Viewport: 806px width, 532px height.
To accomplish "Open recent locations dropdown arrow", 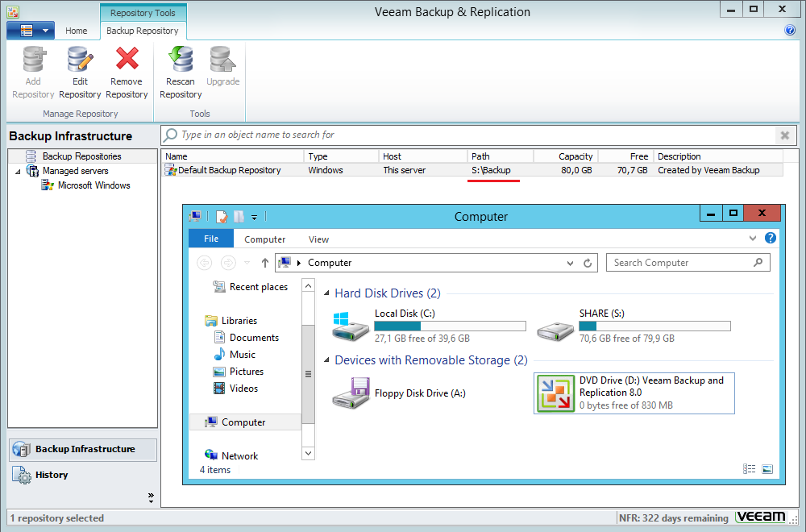I will tap(247, 263).
